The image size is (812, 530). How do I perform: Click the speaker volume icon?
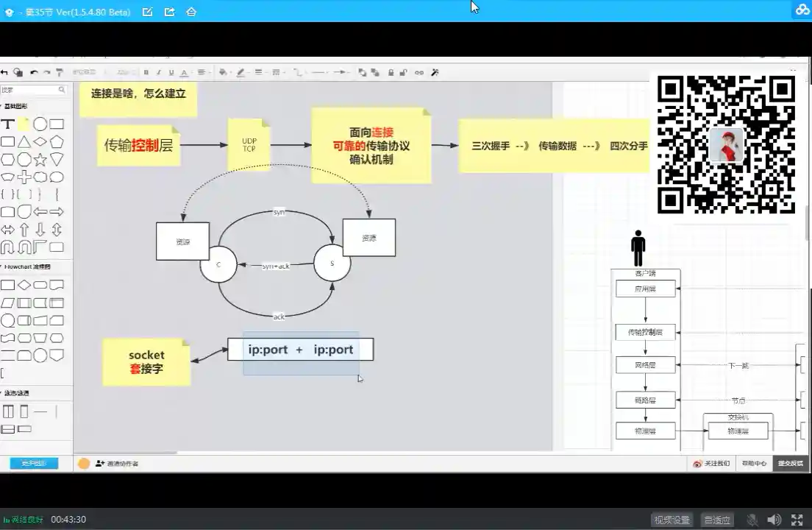pos(774,520)
